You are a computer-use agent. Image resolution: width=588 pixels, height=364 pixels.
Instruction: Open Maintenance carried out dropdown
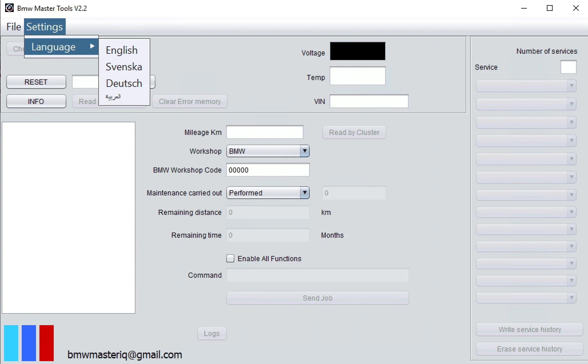[x=268, y=193]
